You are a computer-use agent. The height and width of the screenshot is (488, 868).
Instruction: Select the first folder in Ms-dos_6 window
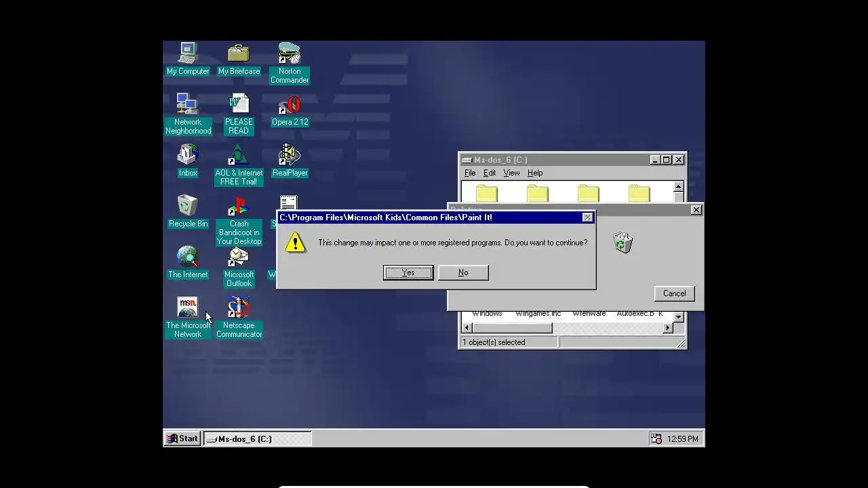point(486,193)
